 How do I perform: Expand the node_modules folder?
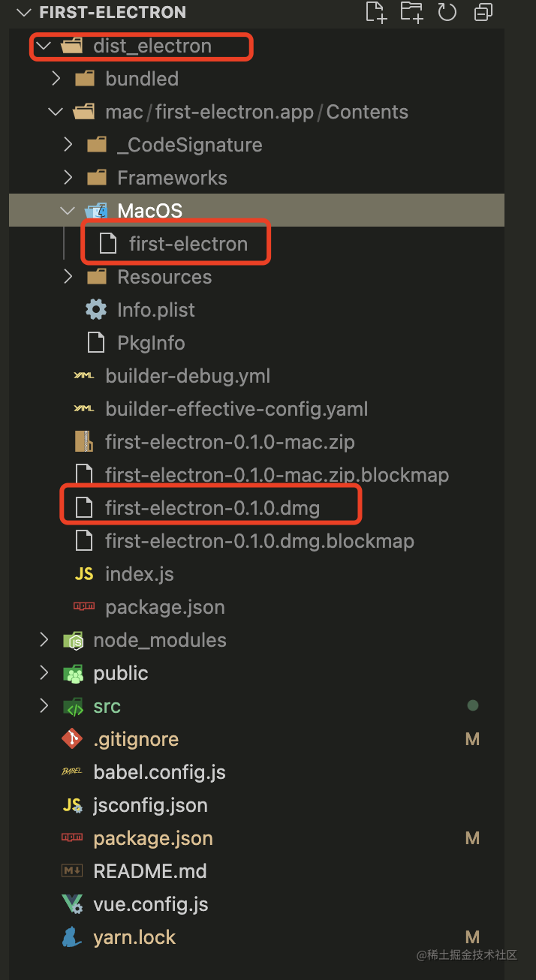[43, 639]
